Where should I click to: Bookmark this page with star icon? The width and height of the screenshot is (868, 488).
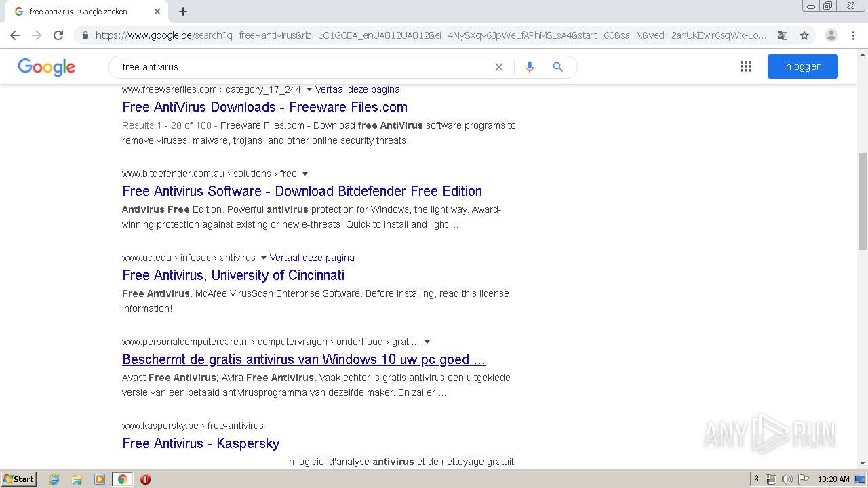(x=804, y=35)
